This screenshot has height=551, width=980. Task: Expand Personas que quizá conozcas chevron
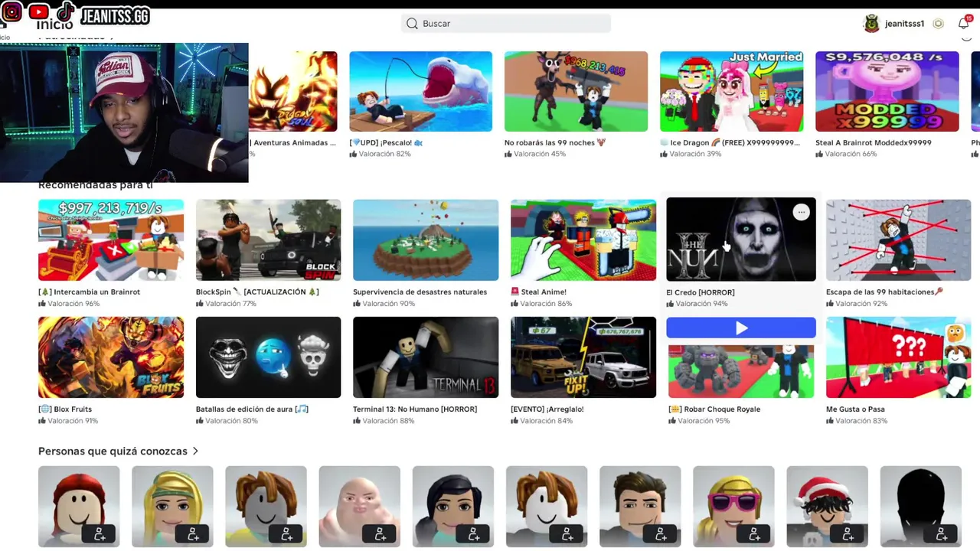195,452
